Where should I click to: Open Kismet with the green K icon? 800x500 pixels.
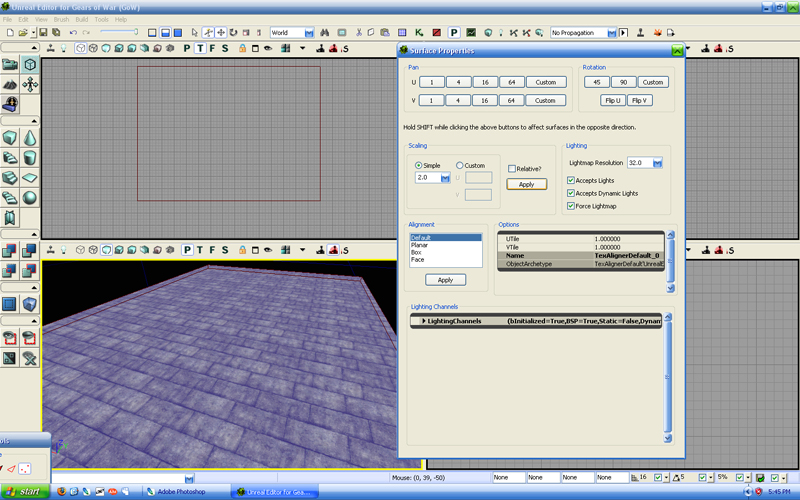tap(419, 33)
